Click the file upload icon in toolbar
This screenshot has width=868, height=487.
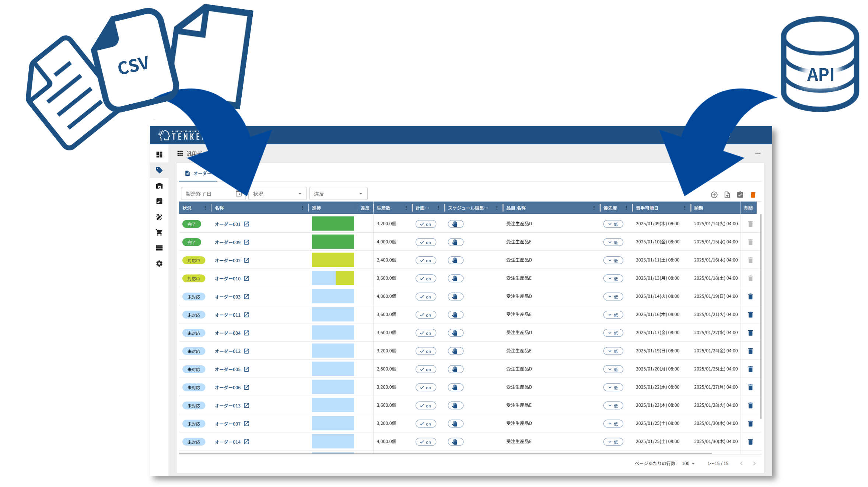click(727, 195)
